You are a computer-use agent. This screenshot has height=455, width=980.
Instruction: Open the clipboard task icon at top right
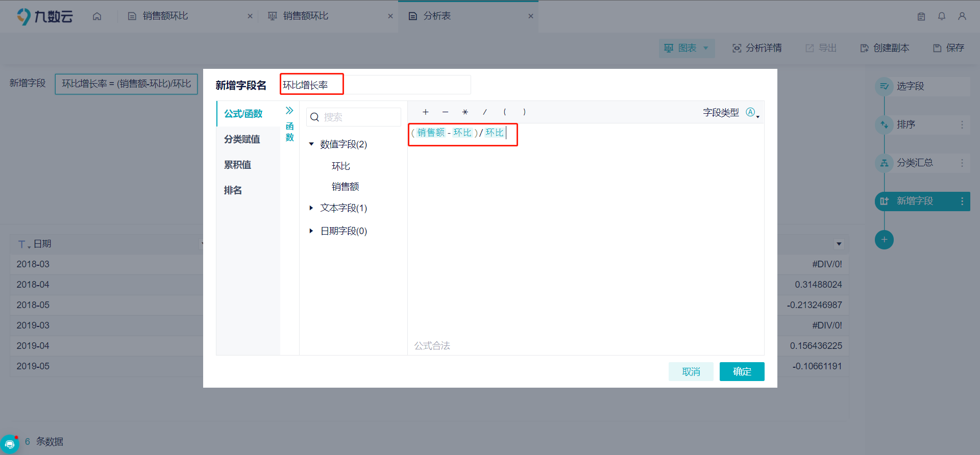point(921,16)
